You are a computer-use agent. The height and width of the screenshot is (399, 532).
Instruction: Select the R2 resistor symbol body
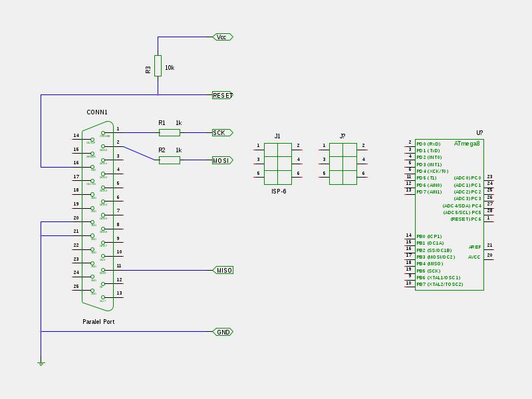click(x=170, y=160)
